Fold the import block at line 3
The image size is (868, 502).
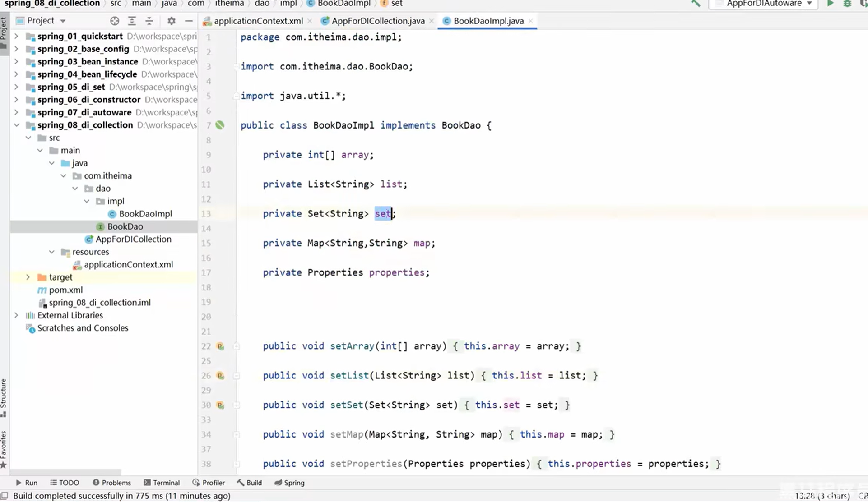pyautogui.click(x=236, y=67)
